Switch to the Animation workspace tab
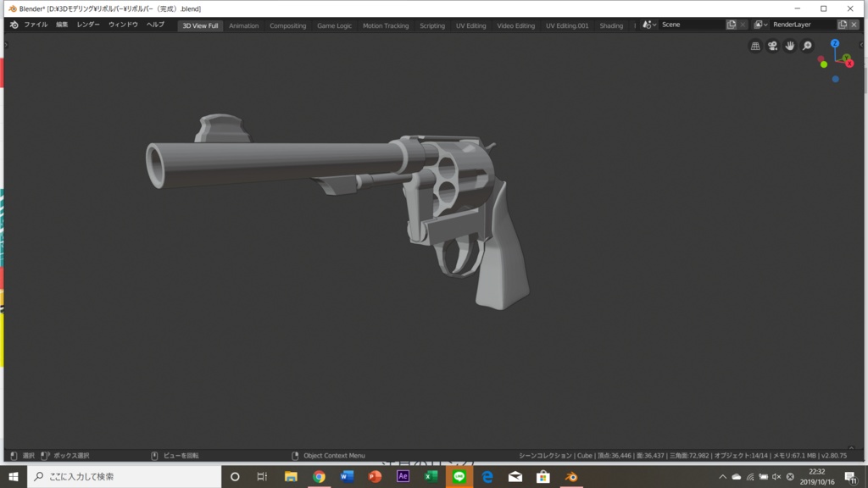 (x=243, y=25)
